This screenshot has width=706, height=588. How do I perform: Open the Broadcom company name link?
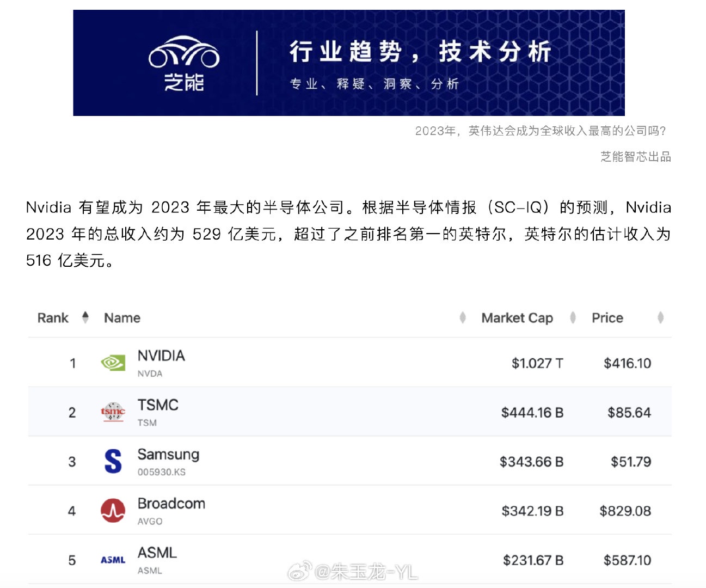pos(171,504)
